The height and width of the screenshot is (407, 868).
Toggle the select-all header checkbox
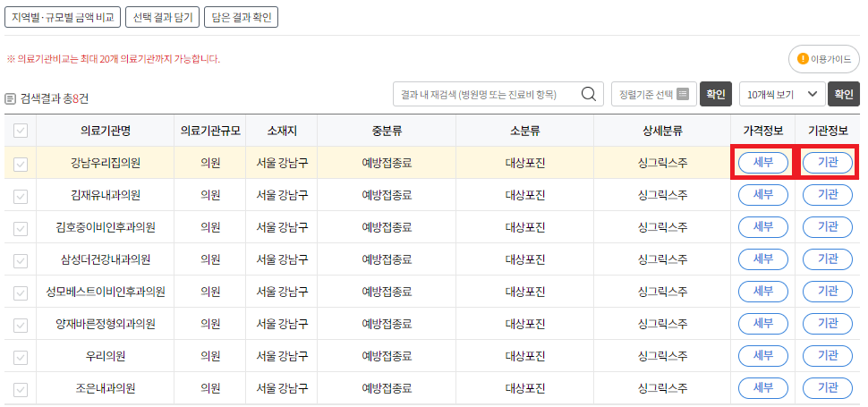(x=21, y=131)
